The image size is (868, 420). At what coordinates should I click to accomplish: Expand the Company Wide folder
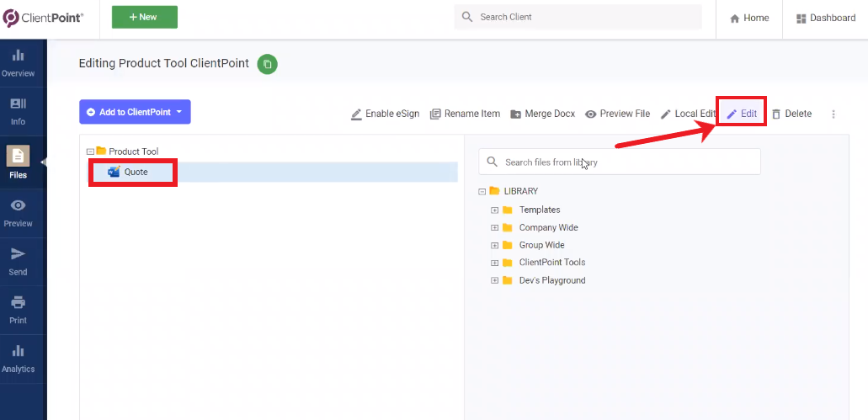495,228
